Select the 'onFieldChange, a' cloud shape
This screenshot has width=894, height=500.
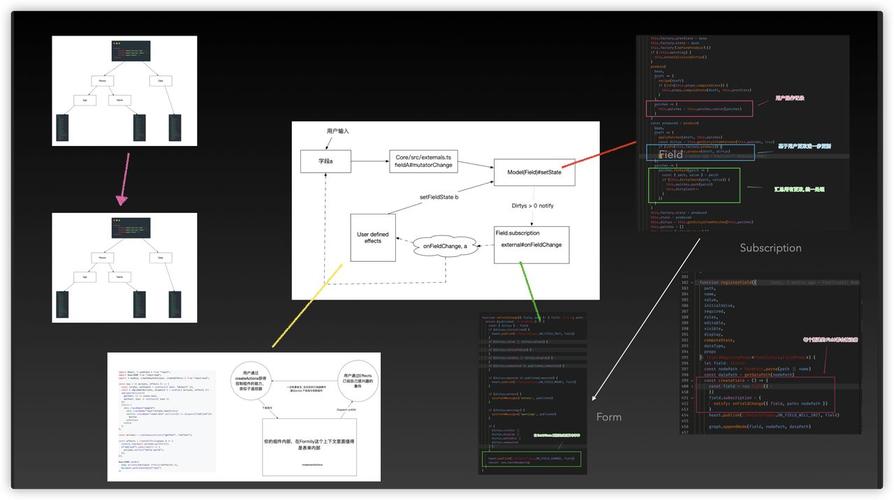pyautogui.click(x=445, y=246)
